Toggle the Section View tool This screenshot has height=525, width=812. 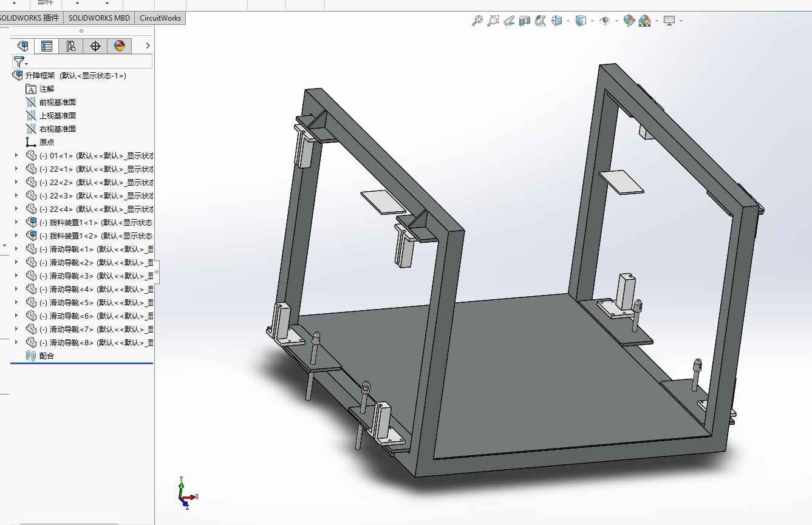525,21
